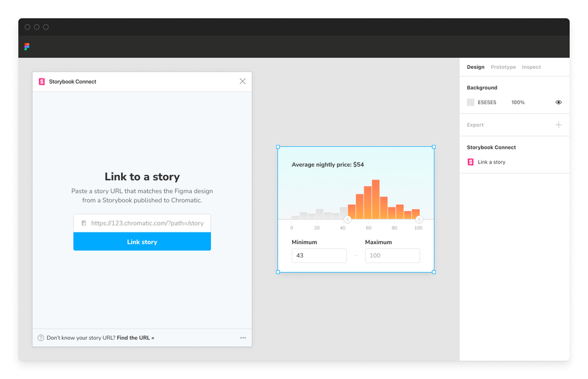This screenshot has height=379, width=588.
Task: Switch to the Prototype tab
Action: 503,67
